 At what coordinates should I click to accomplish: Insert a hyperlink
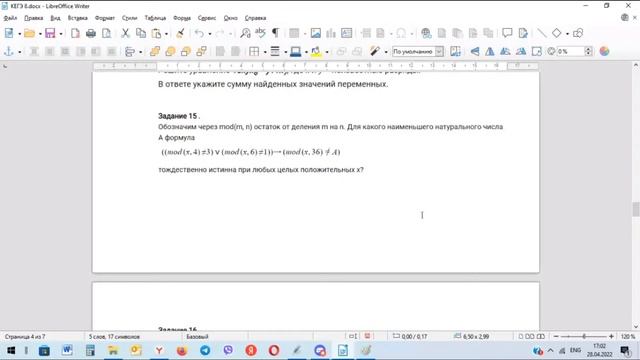pyautogui.click(x=426, y=33)
